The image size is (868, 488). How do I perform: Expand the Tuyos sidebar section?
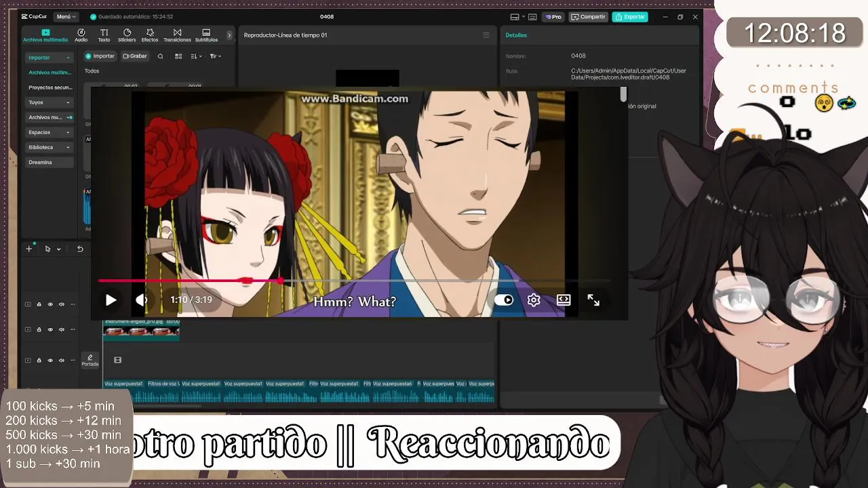[x=50, y=102]
